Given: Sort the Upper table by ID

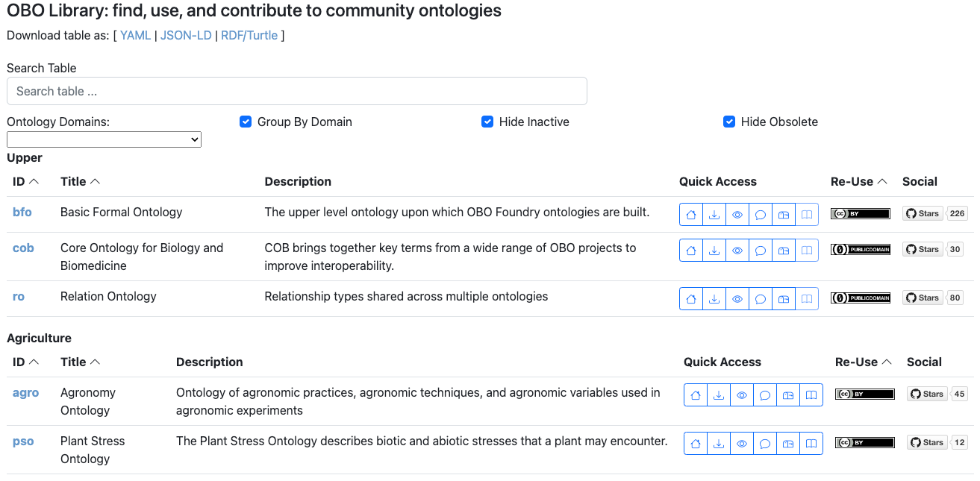Looking at the screenshot, I should [26, 181].
